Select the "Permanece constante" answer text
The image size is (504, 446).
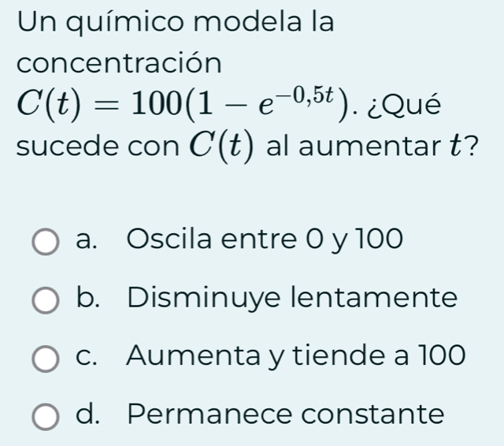(286, 414)
